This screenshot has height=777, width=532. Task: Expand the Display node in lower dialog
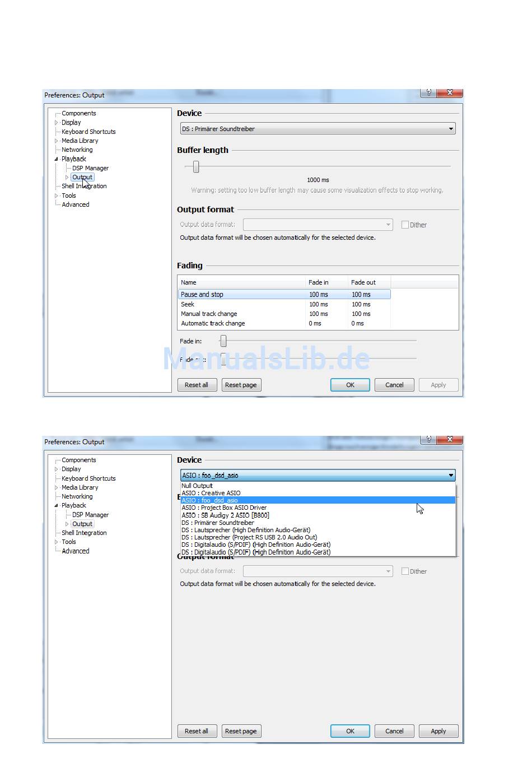(57, 469)
